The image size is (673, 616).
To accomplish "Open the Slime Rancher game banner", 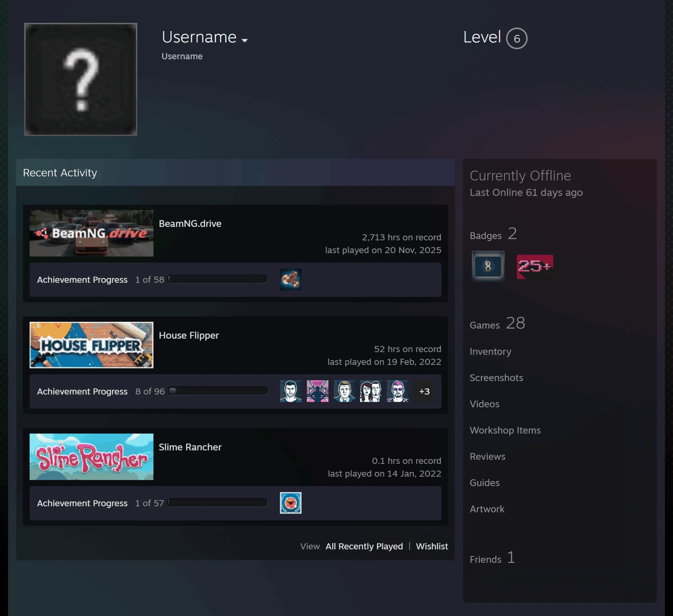I will pyautogui.click(x=91, y=457).
